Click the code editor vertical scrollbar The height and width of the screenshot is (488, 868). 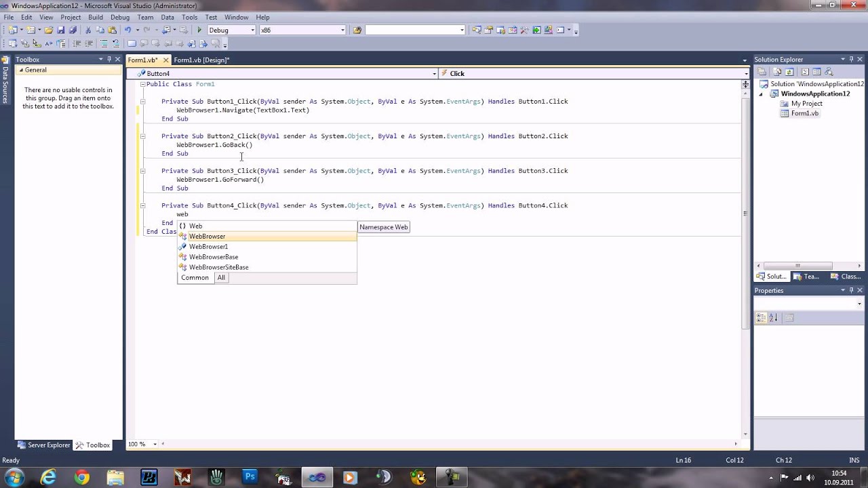click(745, 213)
